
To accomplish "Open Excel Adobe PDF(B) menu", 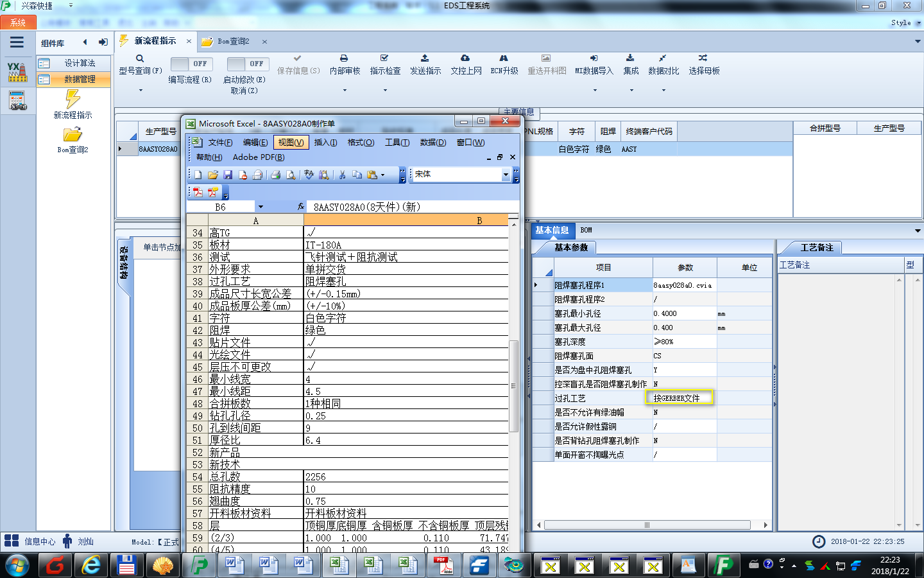I will tap(259, 157).
